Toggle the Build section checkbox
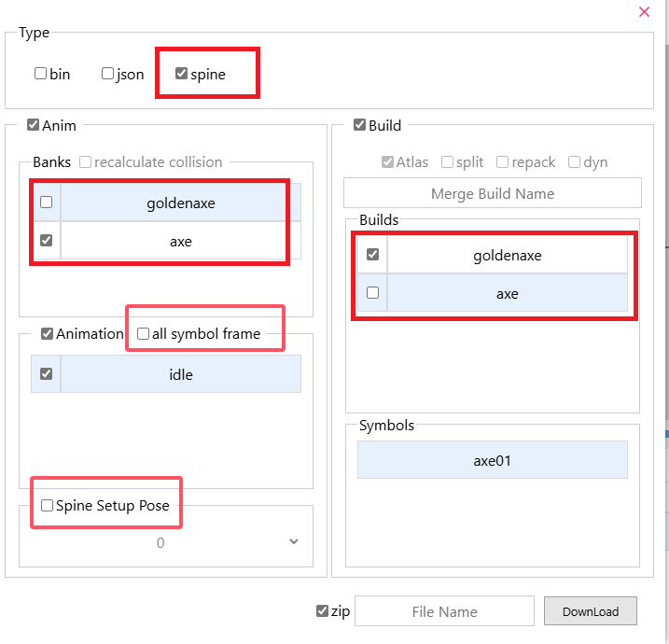The image size is (669, 644). click(360, 125)
